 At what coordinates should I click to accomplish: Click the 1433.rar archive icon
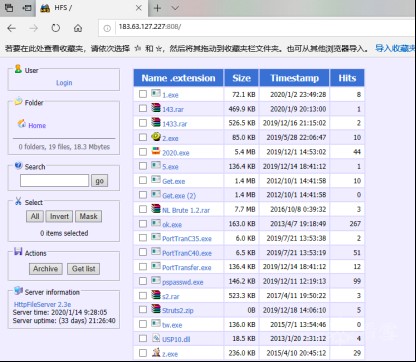click(x=156, y=122)
